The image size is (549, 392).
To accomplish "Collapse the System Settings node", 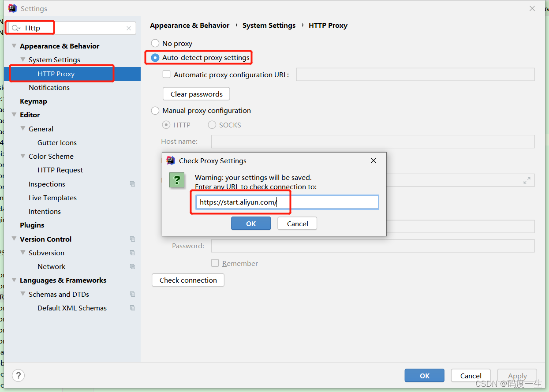I will (23, 60).
